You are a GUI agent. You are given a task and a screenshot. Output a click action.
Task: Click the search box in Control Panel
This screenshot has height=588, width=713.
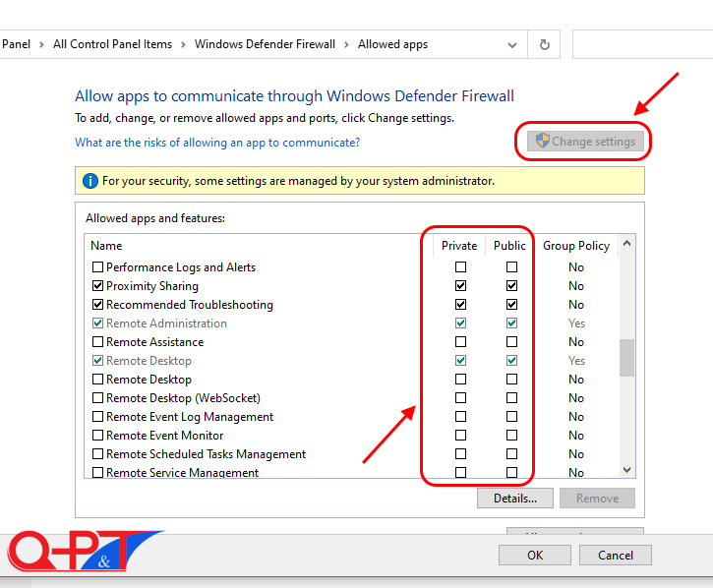[x=641, y=44]
